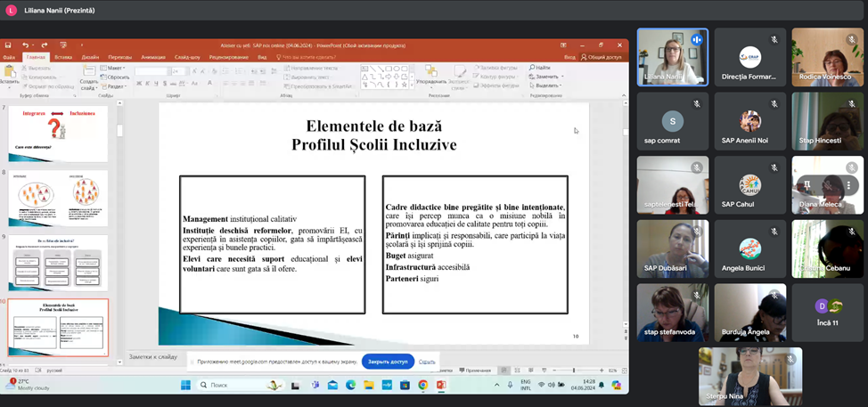Image resolution: width=868 pixels, height=407 pixels.
Task: Expand the Макет layout dropdown
Action: point(112,68)
